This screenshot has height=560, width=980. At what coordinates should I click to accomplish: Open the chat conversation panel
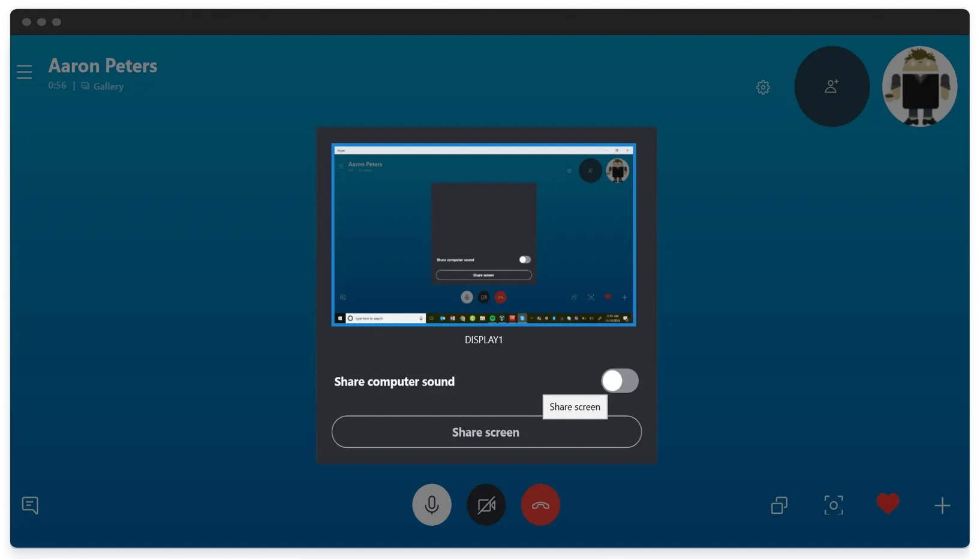tap(30, 505)
